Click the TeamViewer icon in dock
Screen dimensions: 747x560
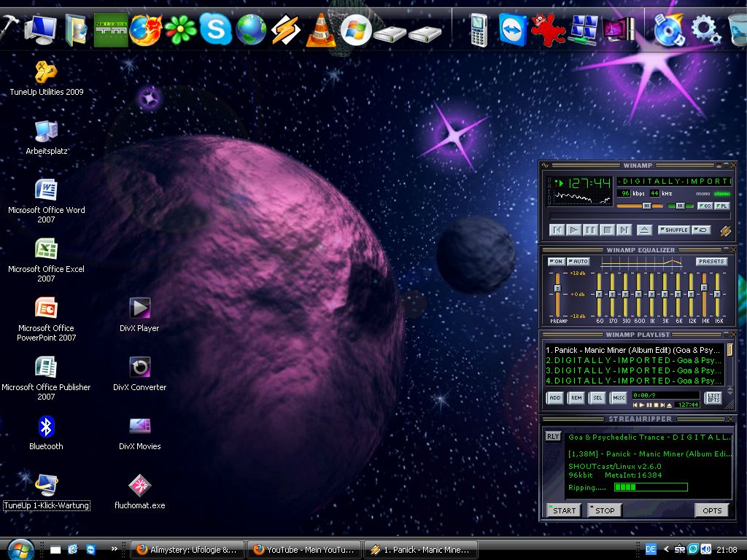pyautogui.click(x=513, y=29)
